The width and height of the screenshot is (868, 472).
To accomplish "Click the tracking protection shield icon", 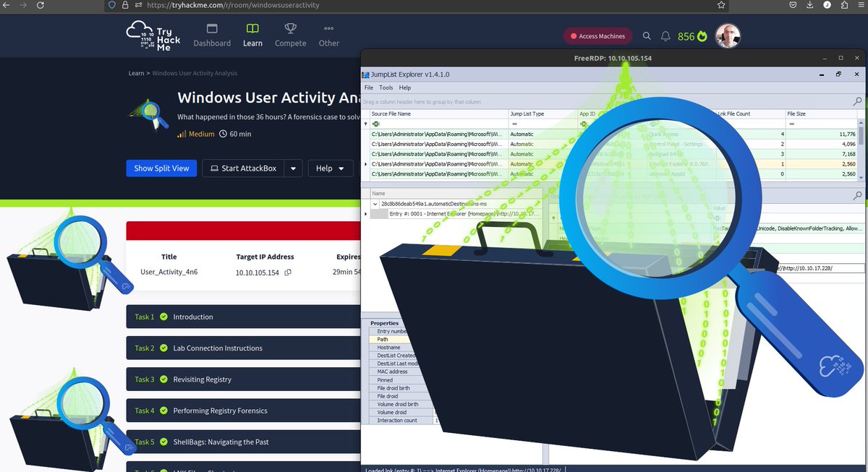I will 111,5.
